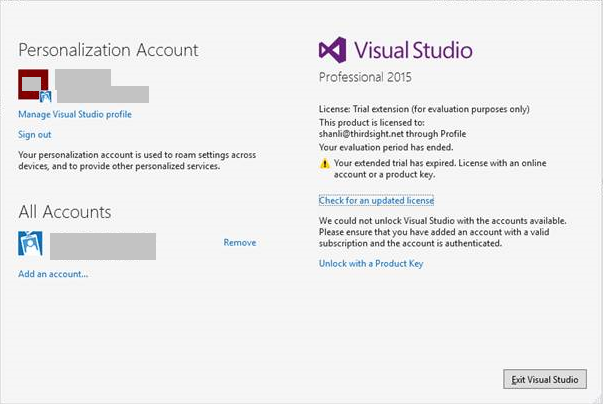The image size is (603, 404).
Task: Open Add an account
Action: [53, 274]
